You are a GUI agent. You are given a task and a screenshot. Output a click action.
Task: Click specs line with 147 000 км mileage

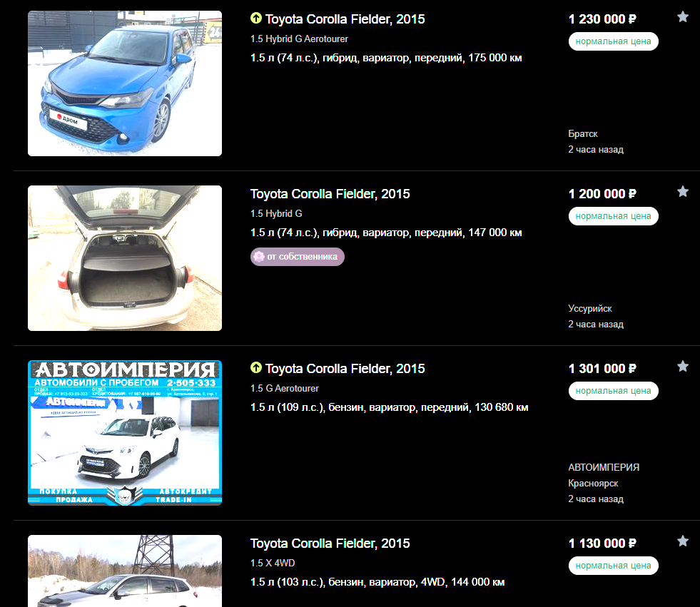pos(386,233)
